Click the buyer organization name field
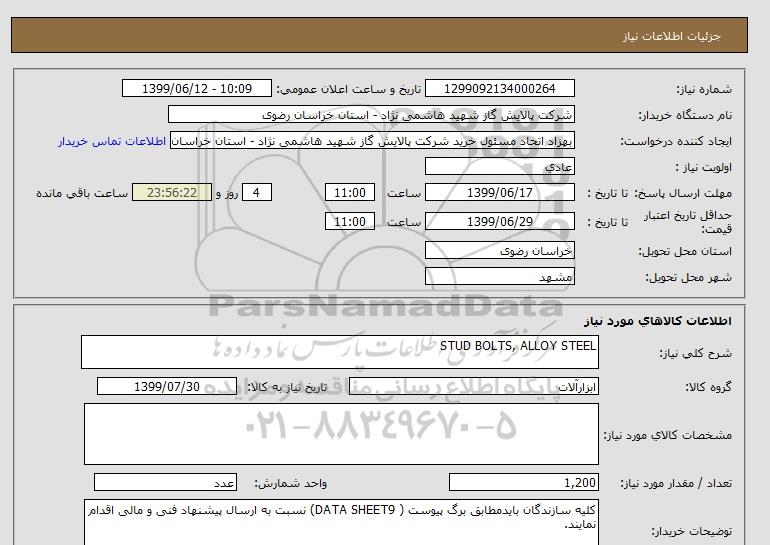 point(371,114)
